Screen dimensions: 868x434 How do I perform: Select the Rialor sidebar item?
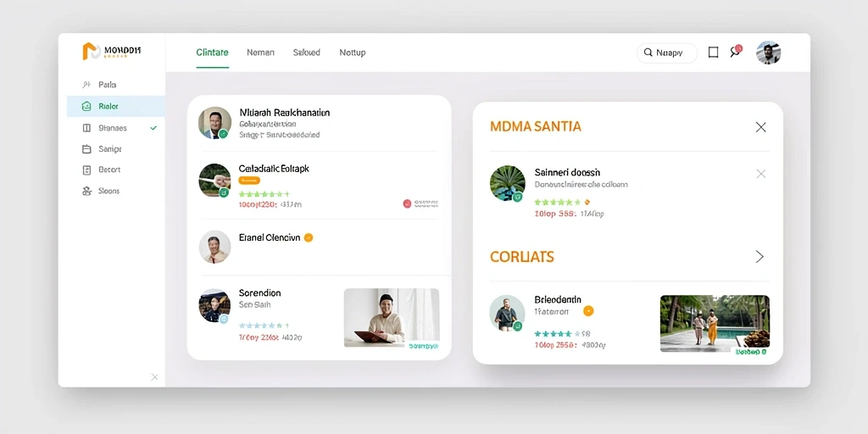(115, 106)
